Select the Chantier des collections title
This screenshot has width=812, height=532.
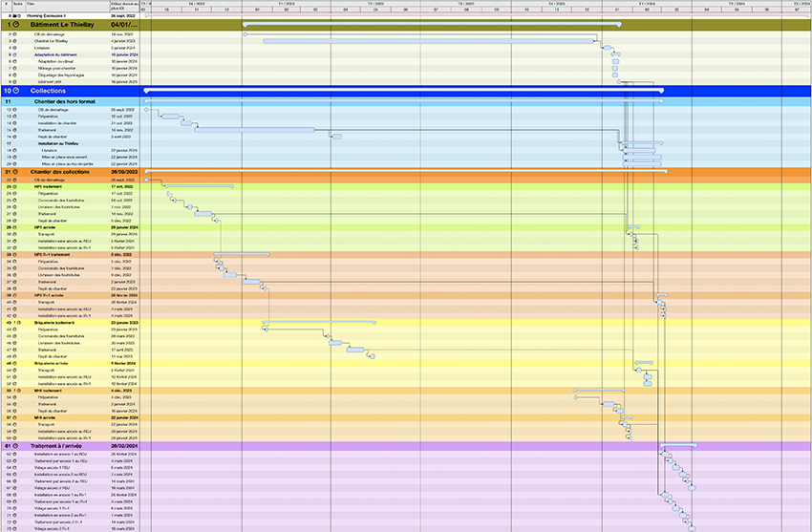[x=59, y=172]
